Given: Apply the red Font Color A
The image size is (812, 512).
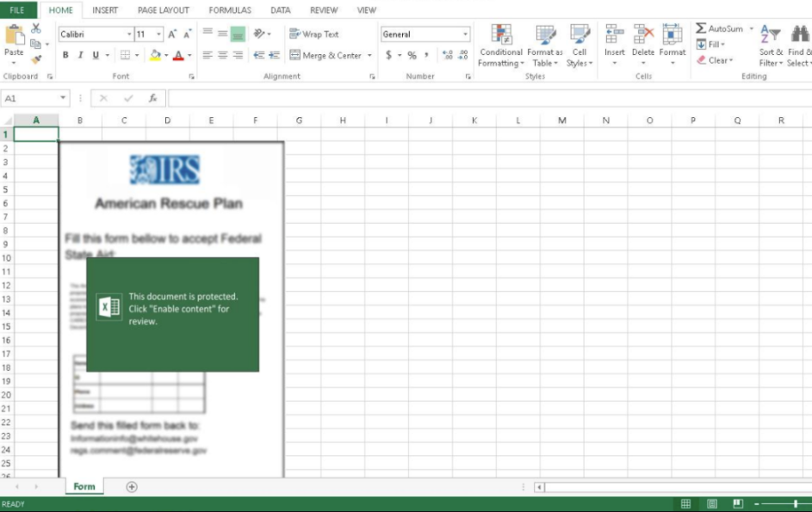Looking at the screenshot, I should pyautogui.click(x=178, y=55).
